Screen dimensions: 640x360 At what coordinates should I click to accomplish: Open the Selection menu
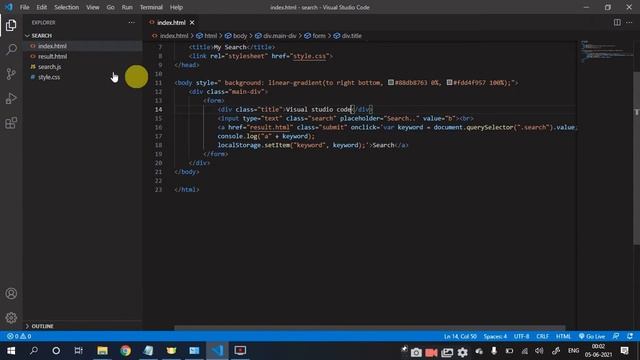(x=67, y=7)
